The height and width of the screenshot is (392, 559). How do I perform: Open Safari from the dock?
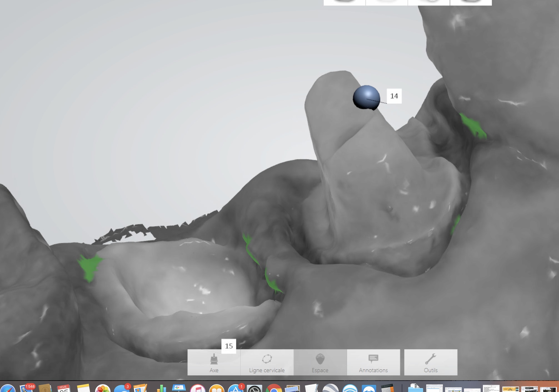pos(8,389)
